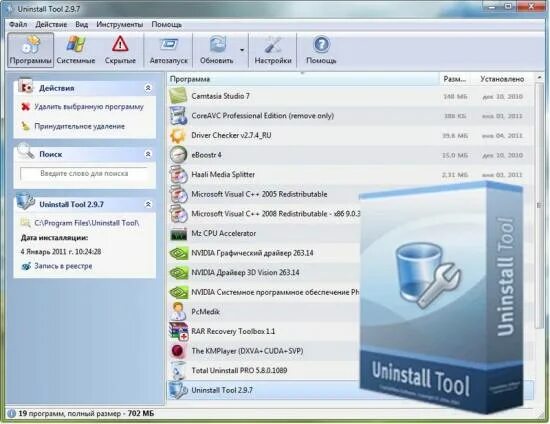Sort by the Установлено column header
550x424 pixels.
(502, 79)
